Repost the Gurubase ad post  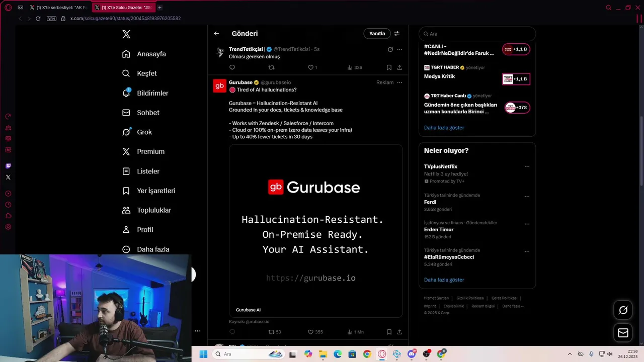(x=275, y=332)
